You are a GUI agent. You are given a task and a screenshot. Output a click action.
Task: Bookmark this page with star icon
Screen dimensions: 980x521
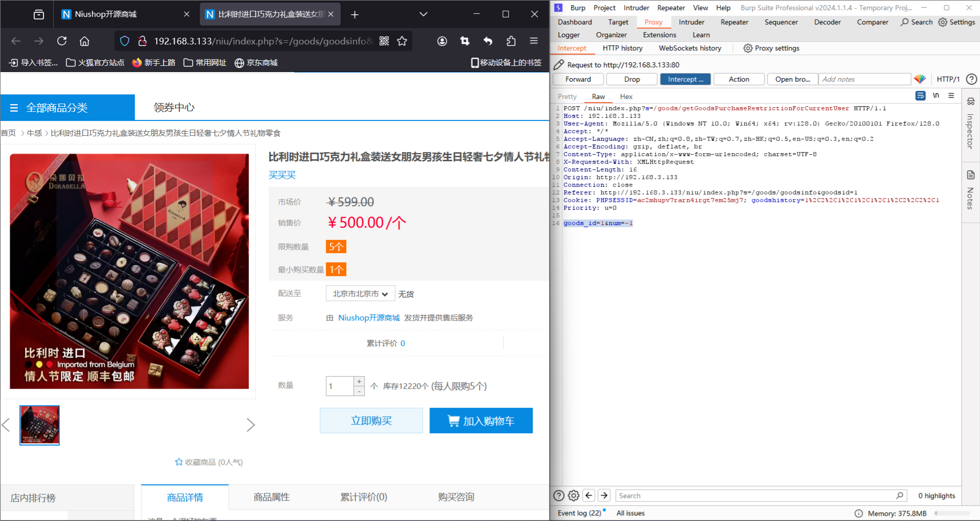pyautogui.click(x=402, y=41)
